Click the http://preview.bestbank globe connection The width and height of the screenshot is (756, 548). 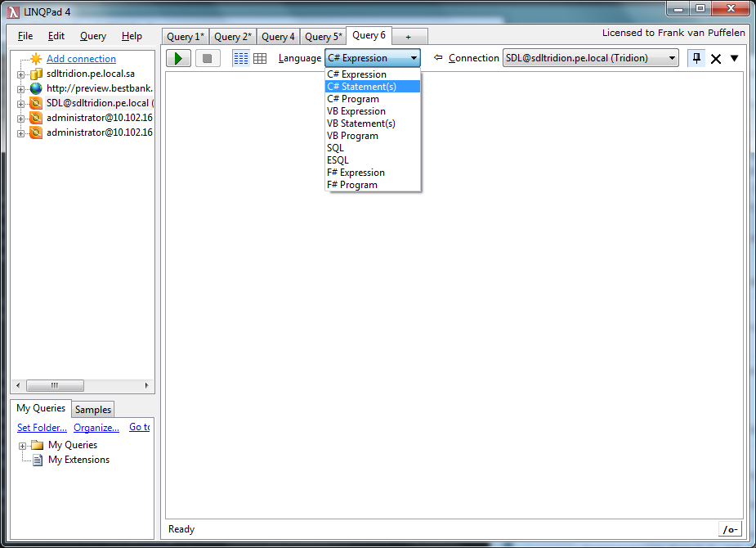[99, 88]
